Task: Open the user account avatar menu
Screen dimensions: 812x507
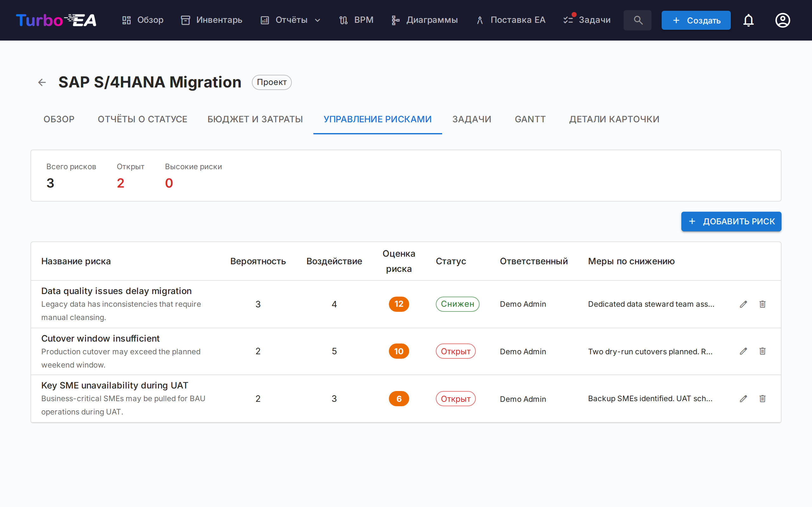Action: (783, 20)
